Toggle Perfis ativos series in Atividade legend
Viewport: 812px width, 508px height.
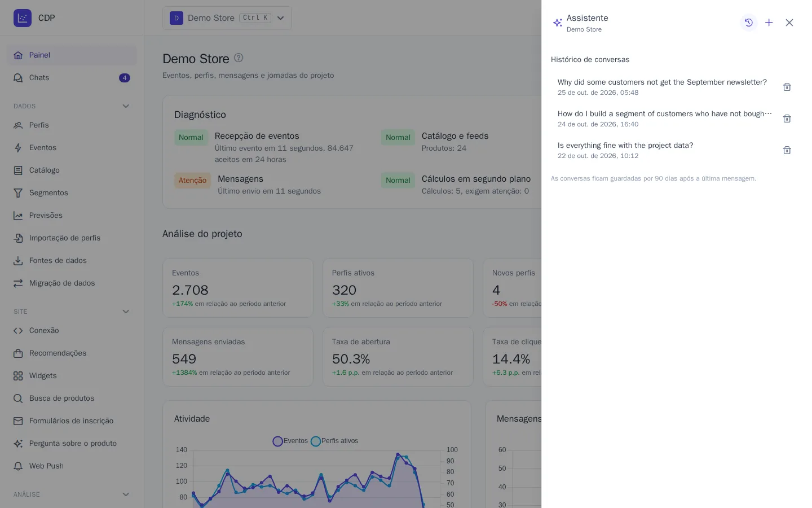pos(334,441)
